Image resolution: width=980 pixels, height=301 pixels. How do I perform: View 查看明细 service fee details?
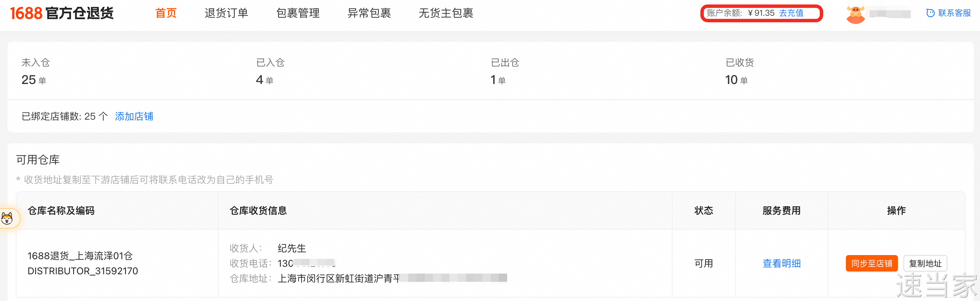tap(781, 263)
